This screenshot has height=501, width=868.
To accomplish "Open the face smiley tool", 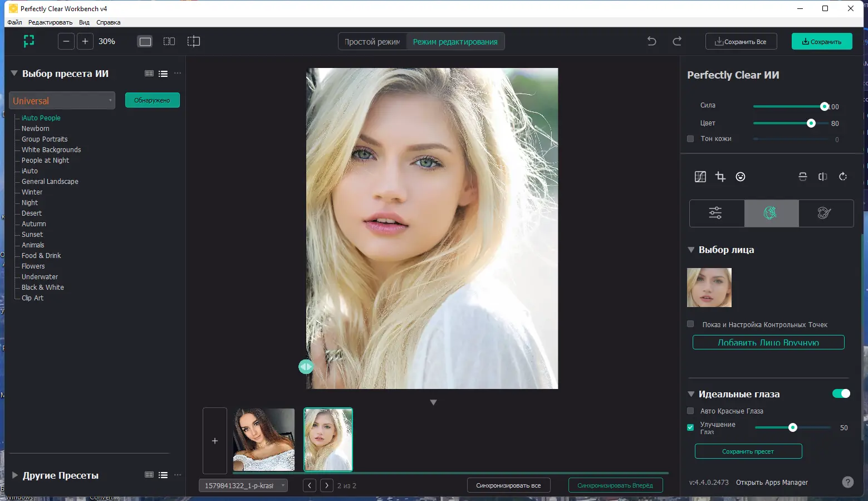I will 741,177.
